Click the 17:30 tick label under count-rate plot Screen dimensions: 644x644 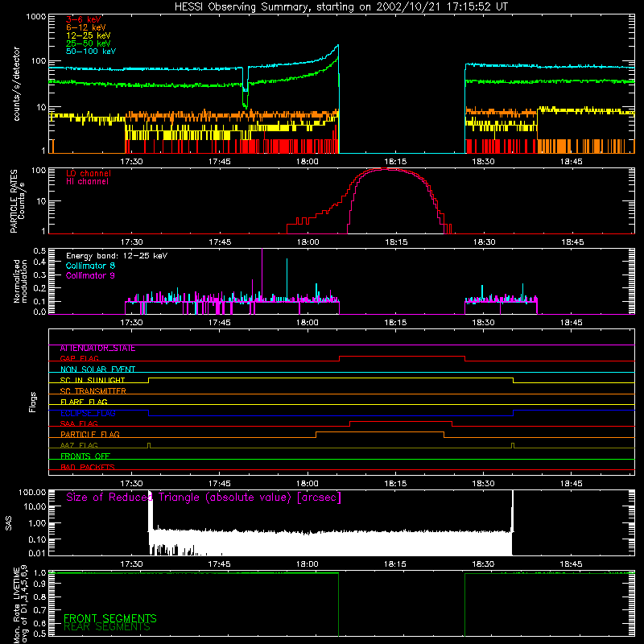pyautogui.click(x=131, y=162)
